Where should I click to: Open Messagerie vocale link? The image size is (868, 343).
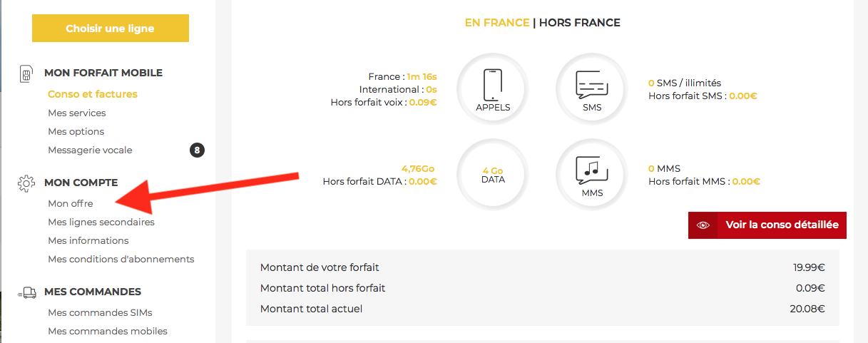(x=90, y=150)
